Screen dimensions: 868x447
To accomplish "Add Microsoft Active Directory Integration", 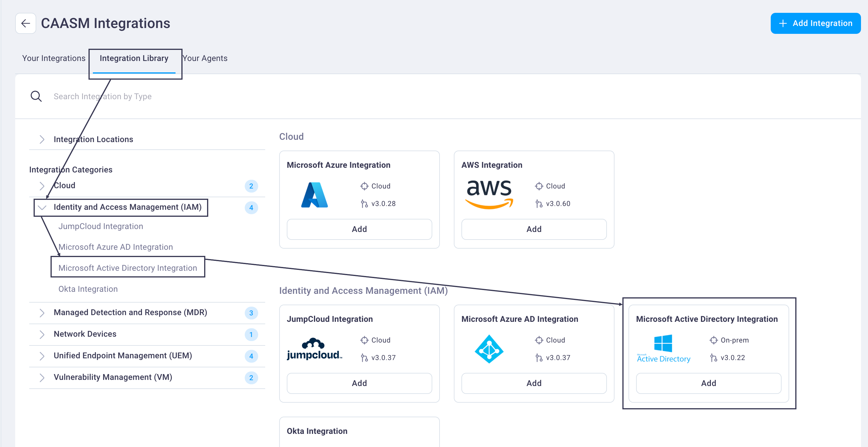I will click(x=708, y=383).
